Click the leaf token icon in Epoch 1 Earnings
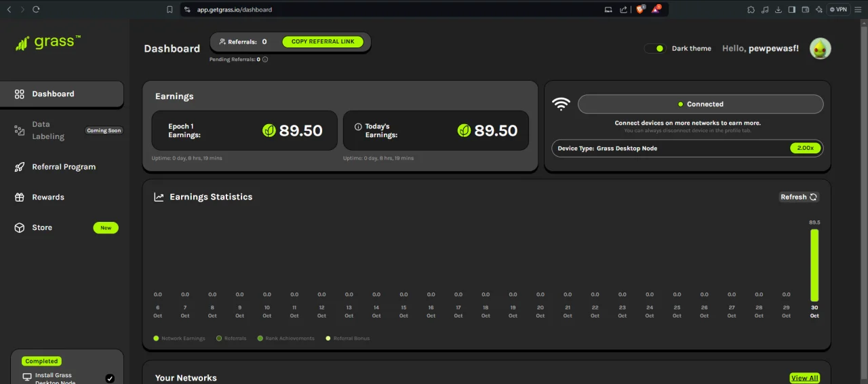This screenshot has height=384, width=868. tap(269, 130)
